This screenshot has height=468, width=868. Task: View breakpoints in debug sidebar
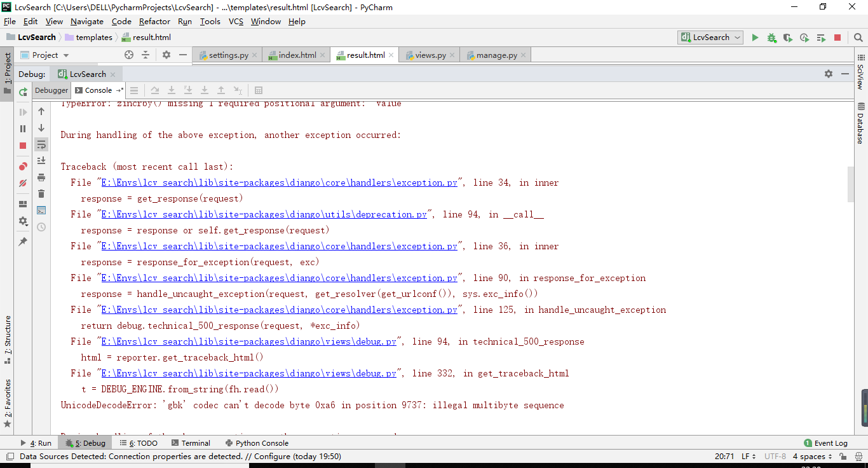coord(23,167)
